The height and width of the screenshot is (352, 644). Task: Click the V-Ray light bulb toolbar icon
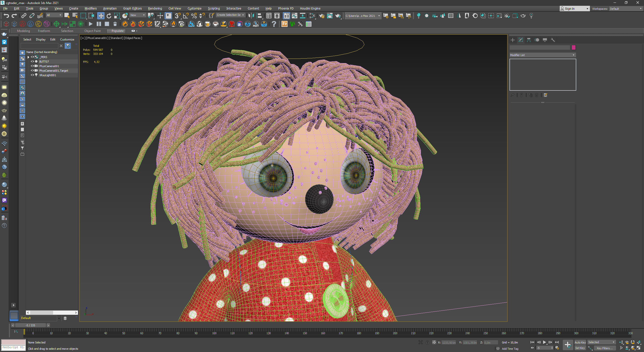point(419,16)
